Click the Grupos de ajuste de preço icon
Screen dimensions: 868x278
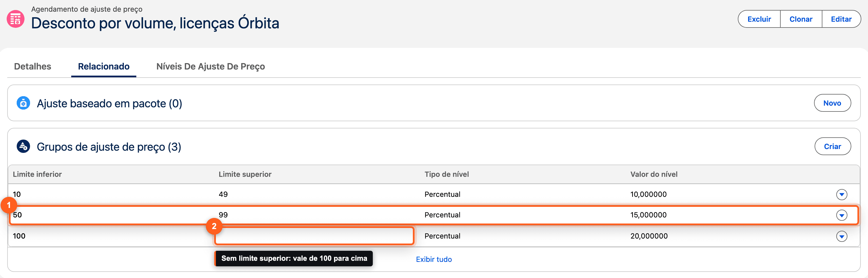(23, 147)
